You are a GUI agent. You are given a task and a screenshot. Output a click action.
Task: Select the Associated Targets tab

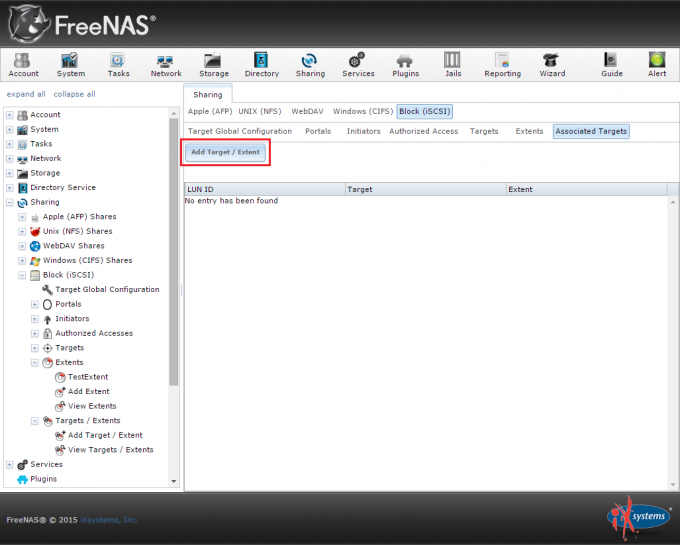[591, 131]
